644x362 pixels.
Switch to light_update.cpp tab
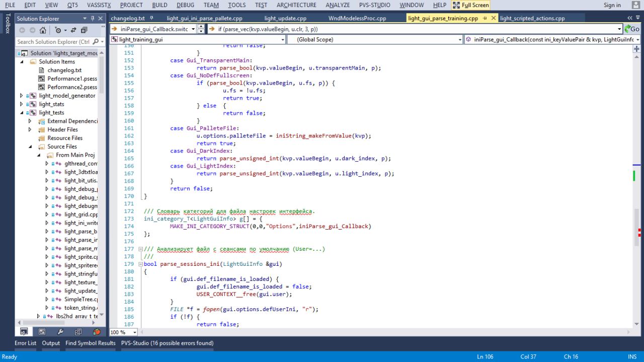[x=285, y=19]
